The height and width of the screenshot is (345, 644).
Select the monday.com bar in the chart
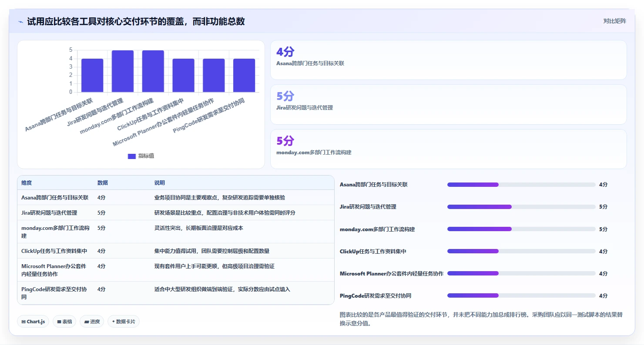click(x=153, y=71)
